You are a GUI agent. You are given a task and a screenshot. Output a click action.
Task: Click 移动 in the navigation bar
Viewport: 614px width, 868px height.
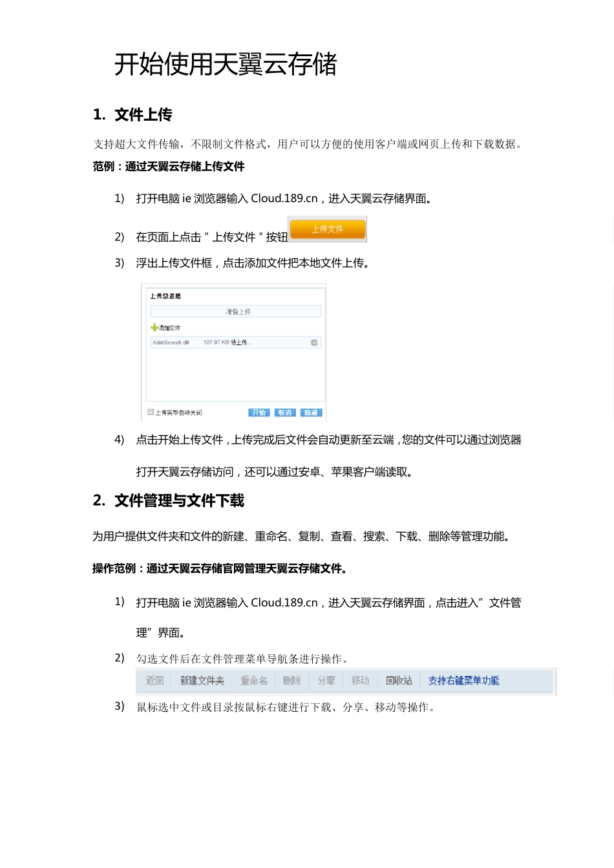[360, 681]
